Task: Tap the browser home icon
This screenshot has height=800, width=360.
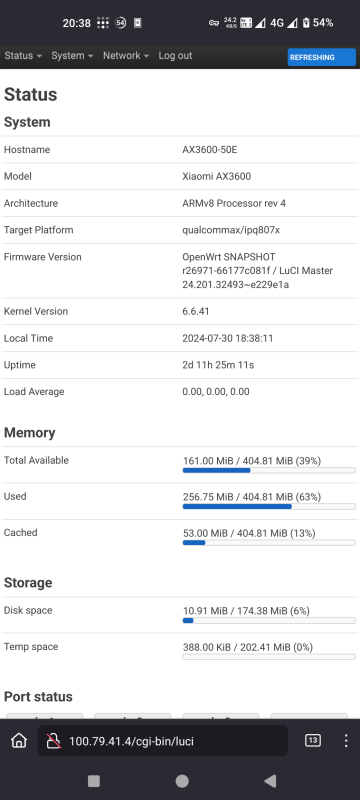Action: coord(19,740)
